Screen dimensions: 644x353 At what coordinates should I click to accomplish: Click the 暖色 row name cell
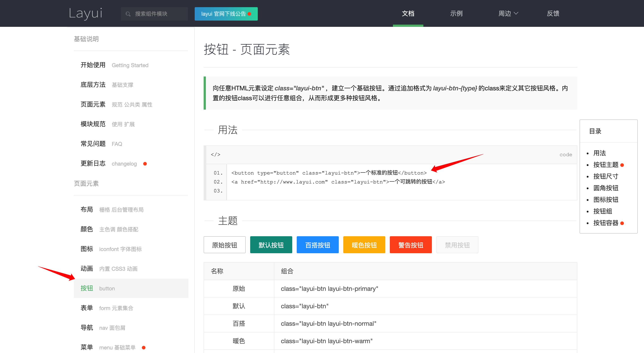[x=239, y=341]
